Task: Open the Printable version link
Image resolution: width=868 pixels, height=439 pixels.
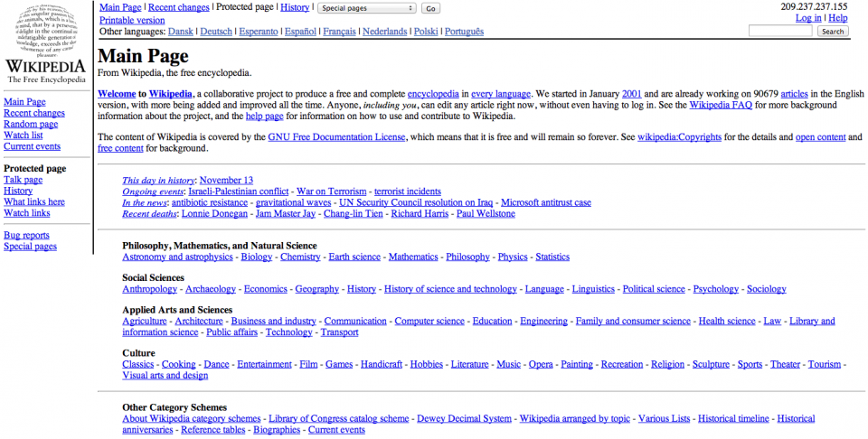Action: click(132, 21)
